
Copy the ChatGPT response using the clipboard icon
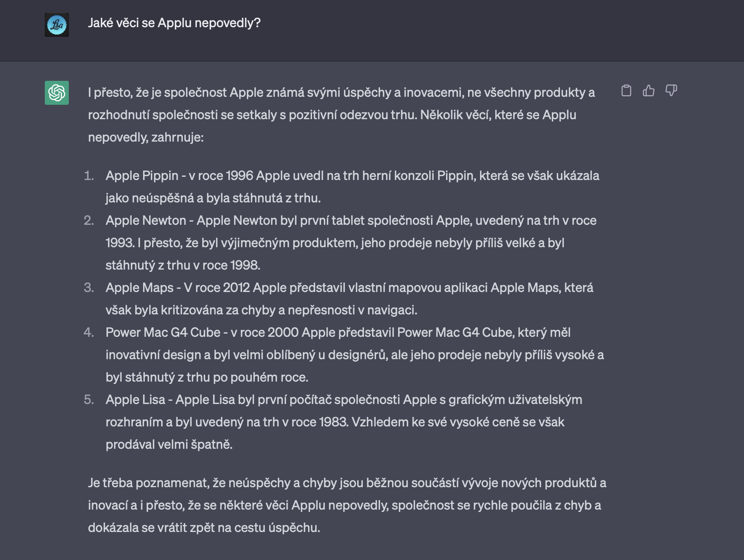tap(627, 91)
